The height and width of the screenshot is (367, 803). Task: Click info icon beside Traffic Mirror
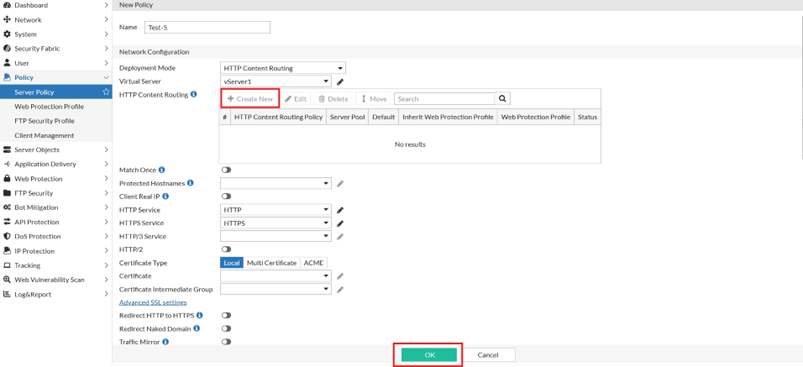[165, 341]
